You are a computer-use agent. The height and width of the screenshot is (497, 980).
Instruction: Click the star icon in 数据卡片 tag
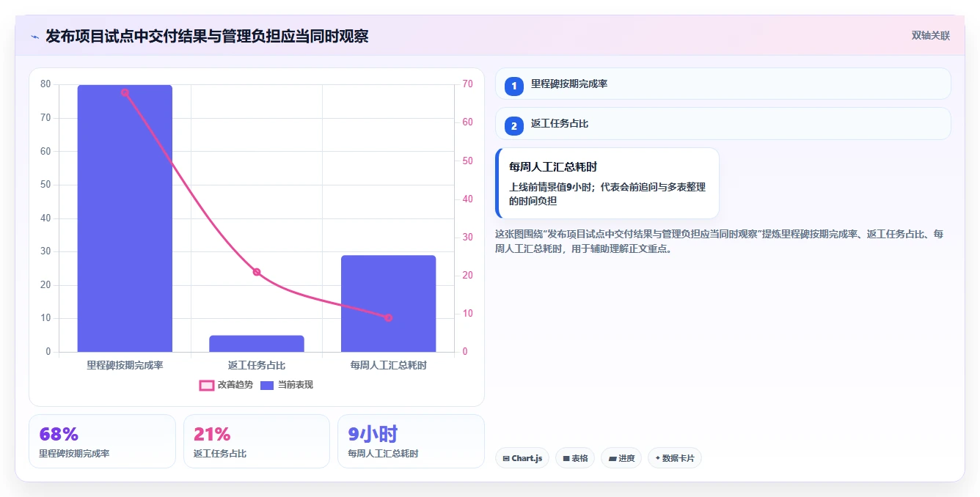coord(657,458)
